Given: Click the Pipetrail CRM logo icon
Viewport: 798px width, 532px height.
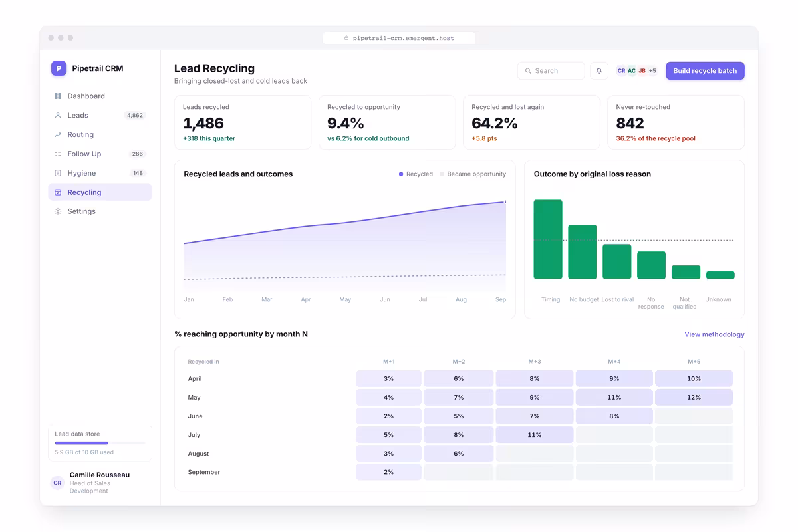Looking at the screenshot, I should point(59,68).
